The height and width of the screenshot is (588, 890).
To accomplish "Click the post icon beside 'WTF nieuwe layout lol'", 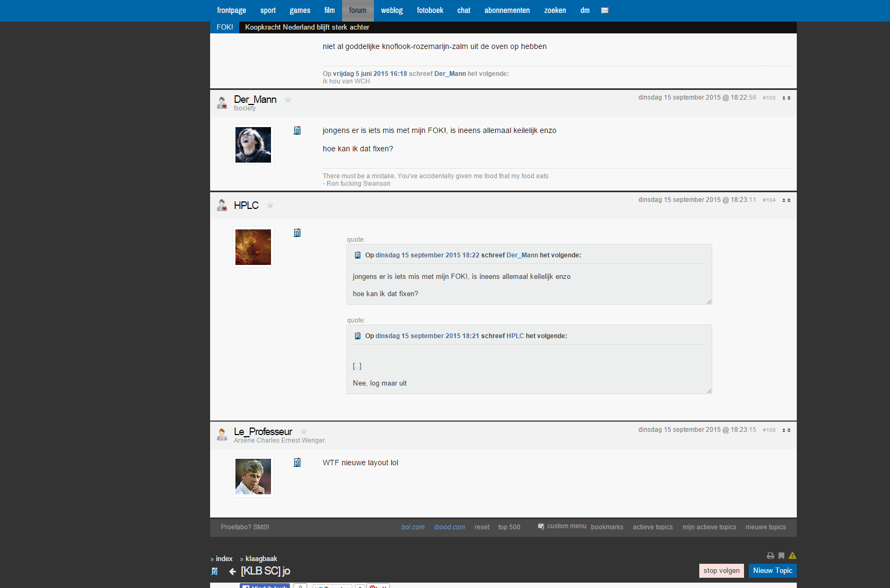I will (297, 463).
